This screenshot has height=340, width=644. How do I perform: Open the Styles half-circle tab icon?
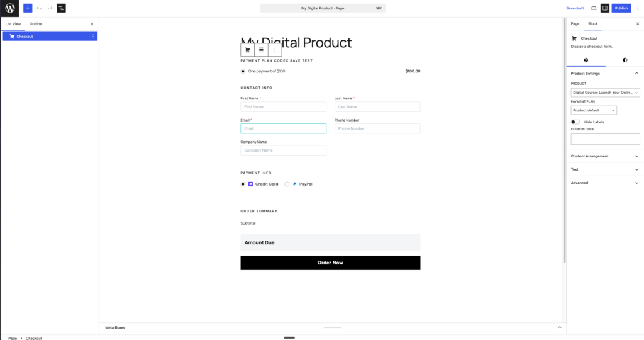pyautogui.click(x=625, y=60)
